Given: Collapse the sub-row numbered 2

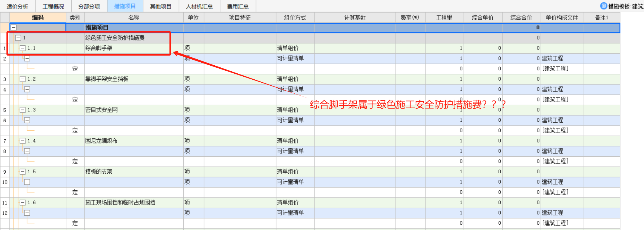Looking at the screenshot, I should pos(27,58).
